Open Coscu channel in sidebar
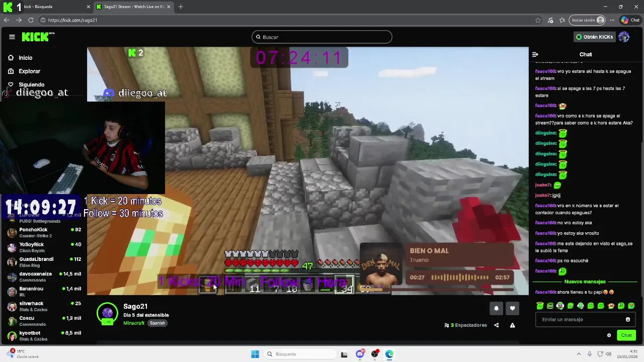 click(44, 320)
